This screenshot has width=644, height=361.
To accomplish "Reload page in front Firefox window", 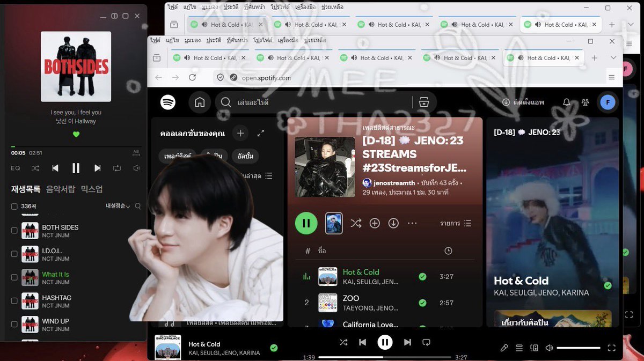I will [x=192, y=77].
